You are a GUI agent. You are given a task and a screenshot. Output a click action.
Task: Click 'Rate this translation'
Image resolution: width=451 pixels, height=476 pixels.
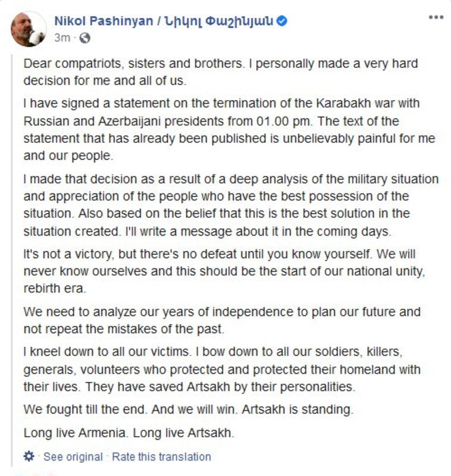(161, 457)
